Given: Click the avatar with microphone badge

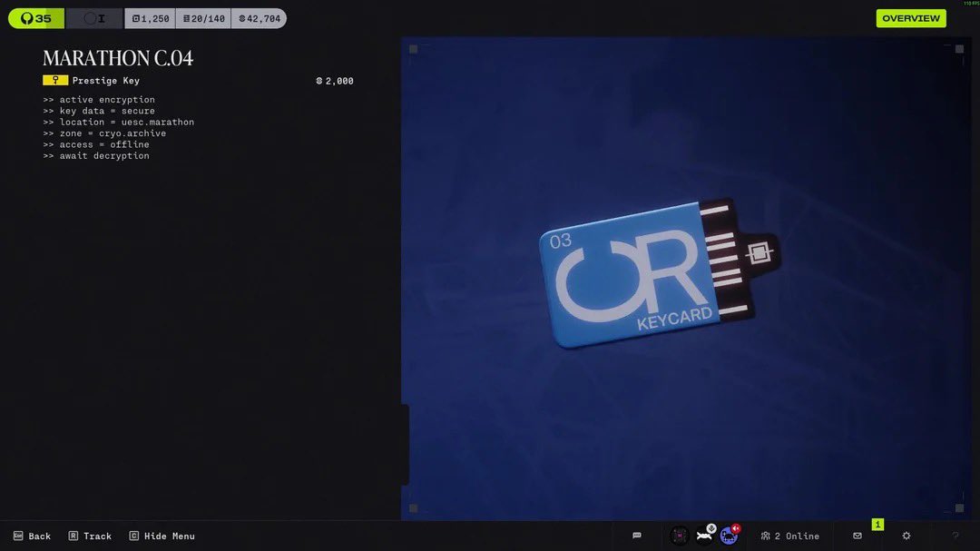Looking at the screenshot, I should tap(704, 535).
